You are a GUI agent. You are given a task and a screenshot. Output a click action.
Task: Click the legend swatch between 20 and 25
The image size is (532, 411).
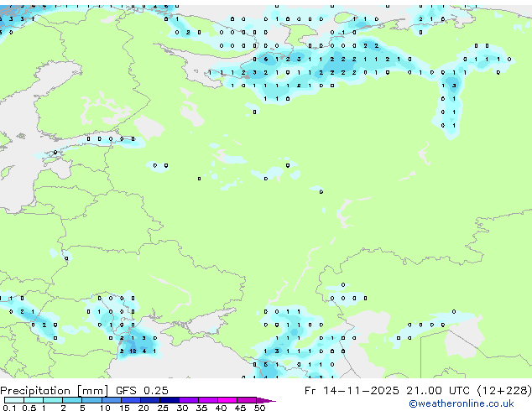click(x=149, y=400)
